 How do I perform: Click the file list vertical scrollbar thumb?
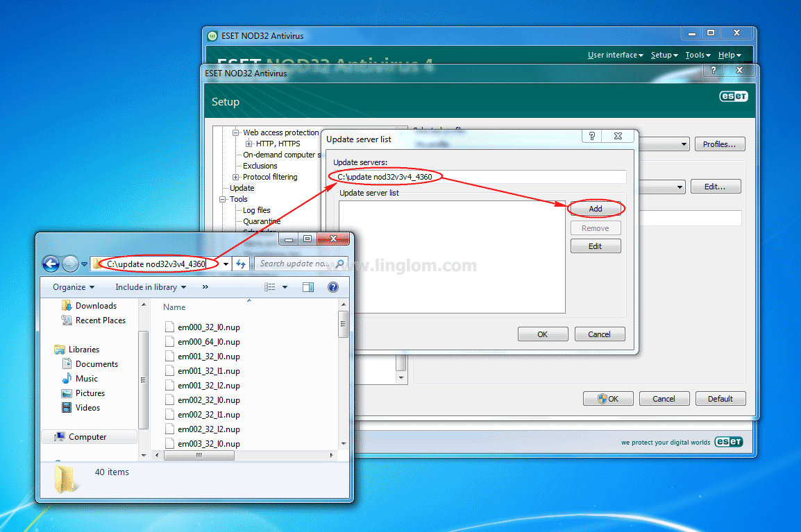point(344,324)
